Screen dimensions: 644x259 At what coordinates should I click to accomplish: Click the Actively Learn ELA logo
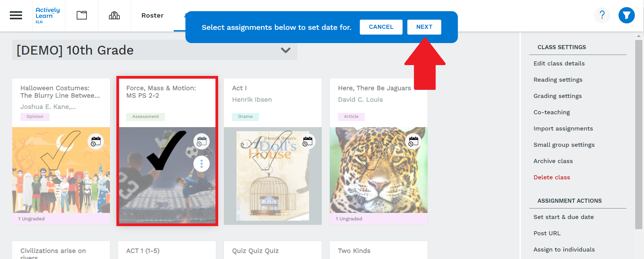pyautogui.click(x=48, y=16)
